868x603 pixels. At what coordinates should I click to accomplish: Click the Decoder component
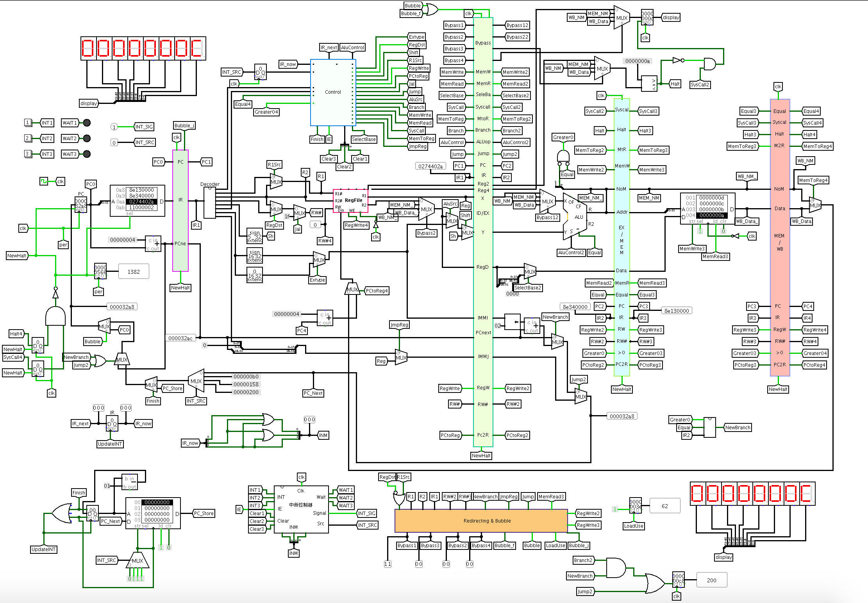tap(210, 202)
